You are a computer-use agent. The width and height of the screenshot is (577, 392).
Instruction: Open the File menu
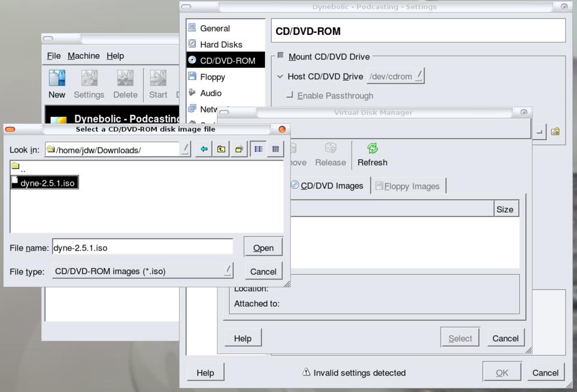(x=53, y=56)
